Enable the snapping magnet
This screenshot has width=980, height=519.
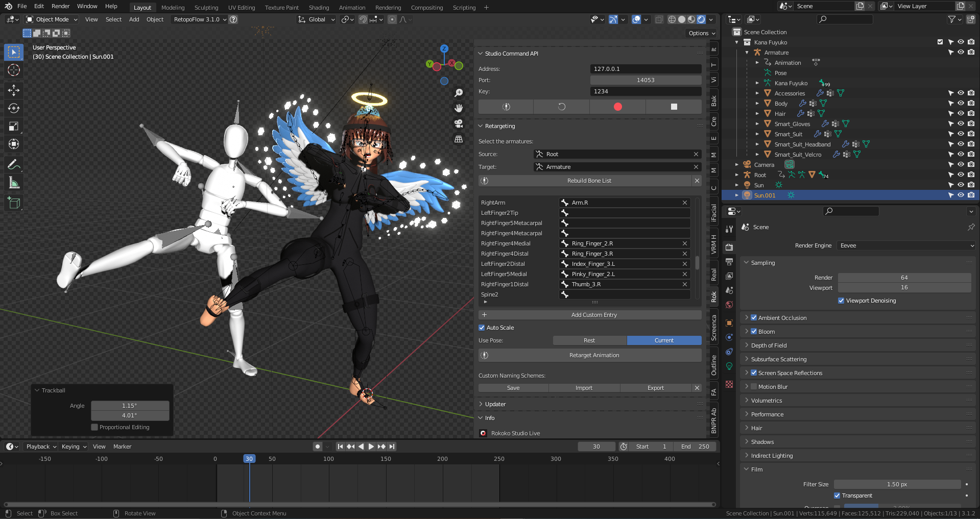[x=363, y=19]
